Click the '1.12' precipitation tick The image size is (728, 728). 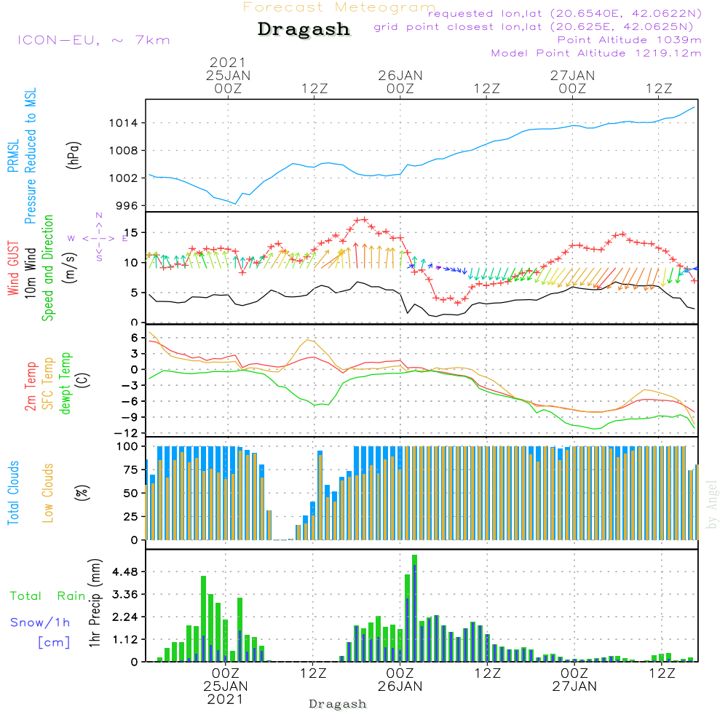pos(126,640)
